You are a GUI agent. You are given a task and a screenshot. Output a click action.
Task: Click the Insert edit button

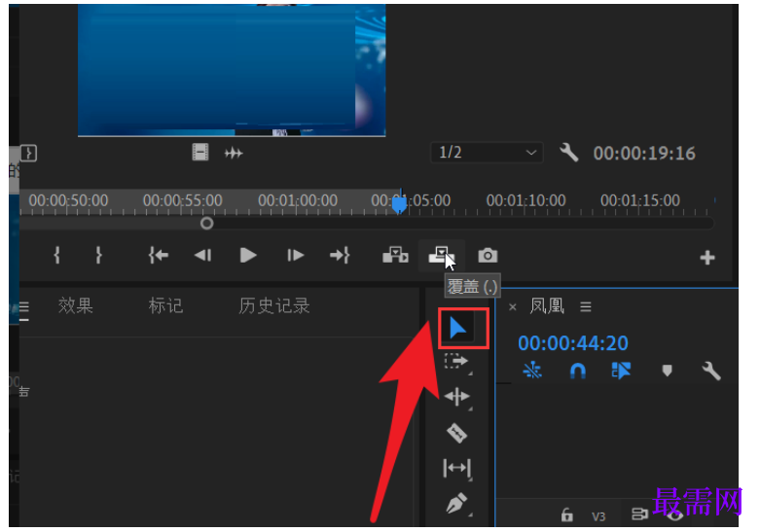click(395, 255)
